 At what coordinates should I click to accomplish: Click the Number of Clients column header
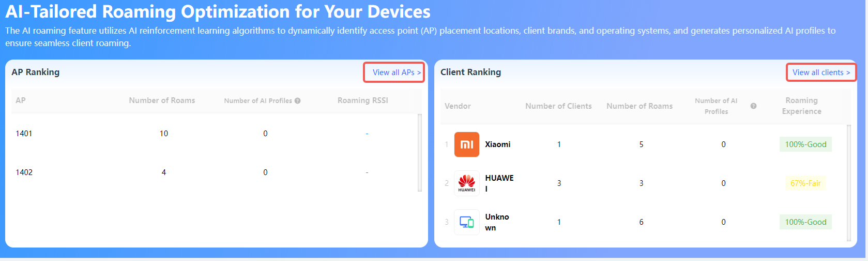pos(558,106)
